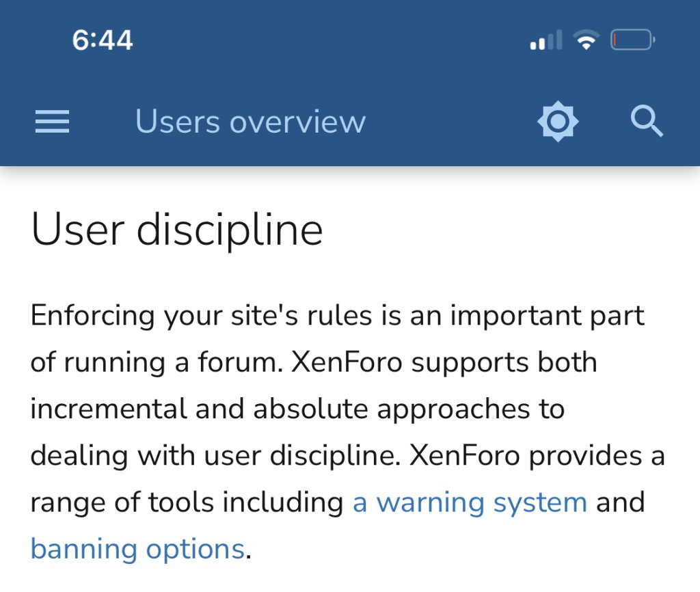Click the "Users overview" header title
This screenshot has height=592, width=700.
coord(250,122)
